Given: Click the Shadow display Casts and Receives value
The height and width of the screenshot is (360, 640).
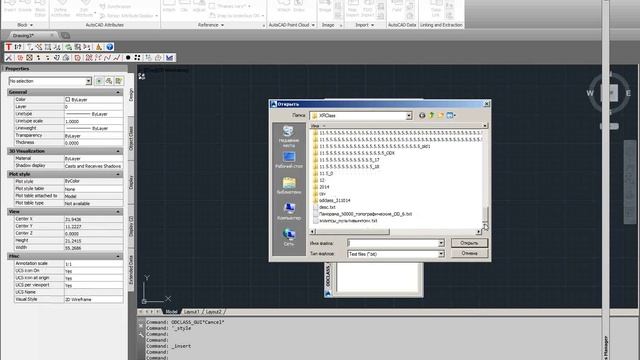Looking at the screenshot, I should [x=93, y=166].
